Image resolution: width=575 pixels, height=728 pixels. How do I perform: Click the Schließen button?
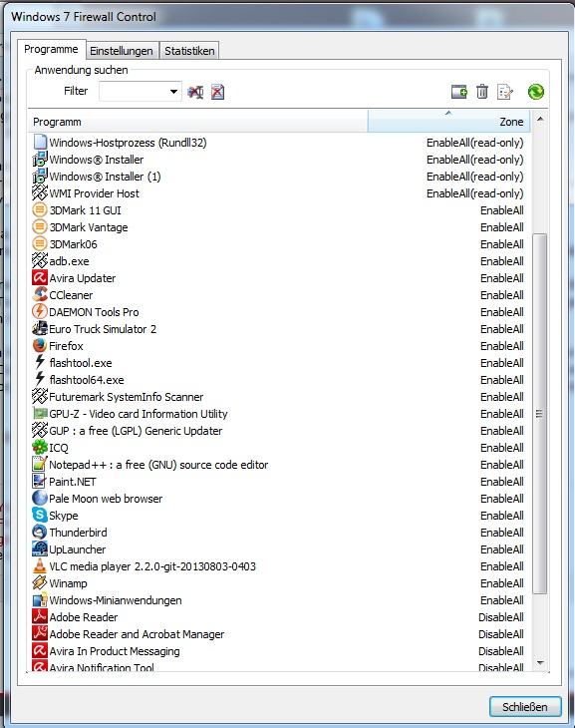coord(525,707)
